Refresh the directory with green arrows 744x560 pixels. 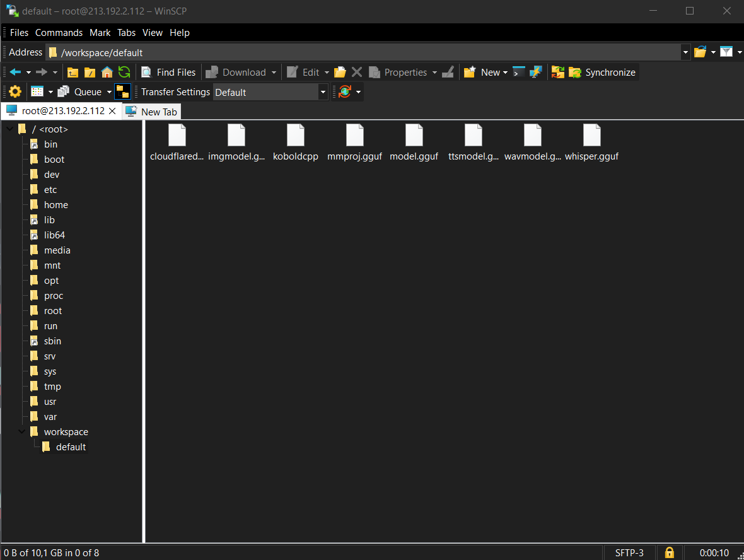tap(124, 72)
